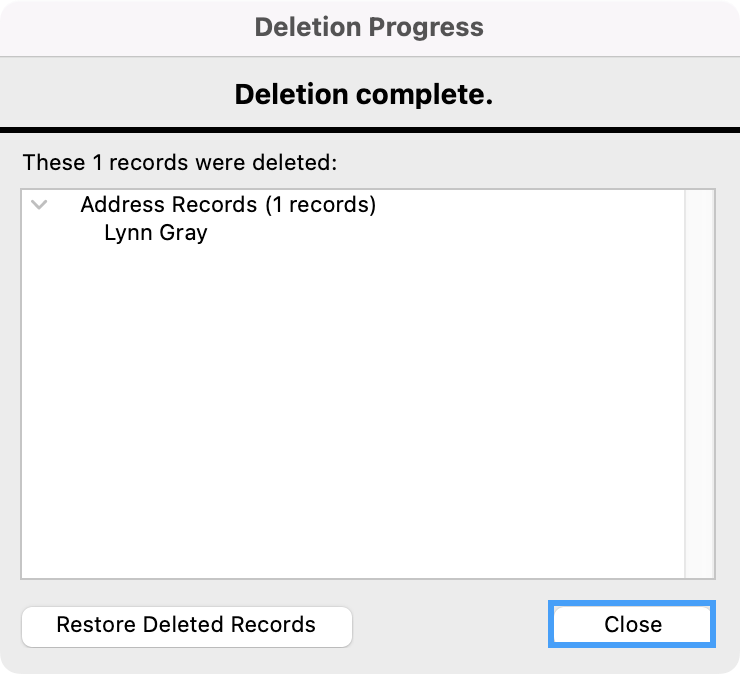The height and width of the screenshot is (674, 740).
Task: Click 'These 1 records were deleted:' label
Action: (x=180, y=161)
